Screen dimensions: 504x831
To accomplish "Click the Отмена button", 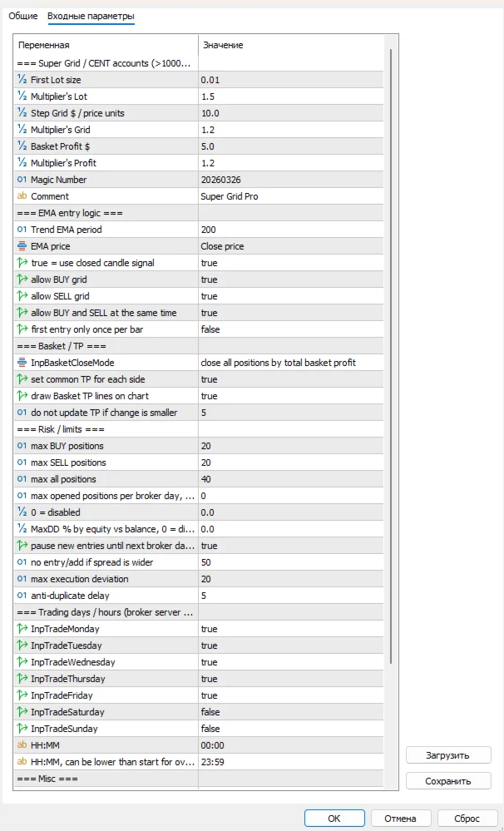I will (401, 818).
